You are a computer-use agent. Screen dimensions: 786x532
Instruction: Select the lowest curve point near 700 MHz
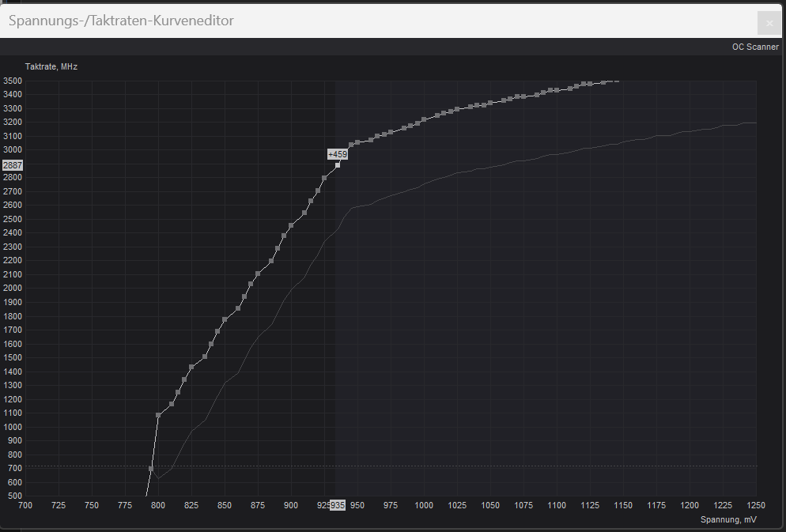[151, 469]
